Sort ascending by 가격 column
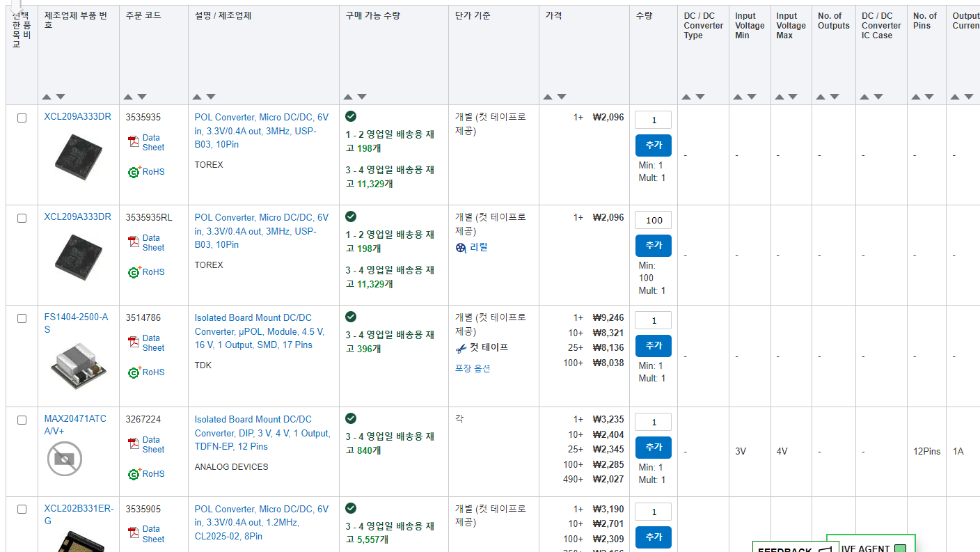Viewport: 980px width, 552px height. (x=548, y=97)
